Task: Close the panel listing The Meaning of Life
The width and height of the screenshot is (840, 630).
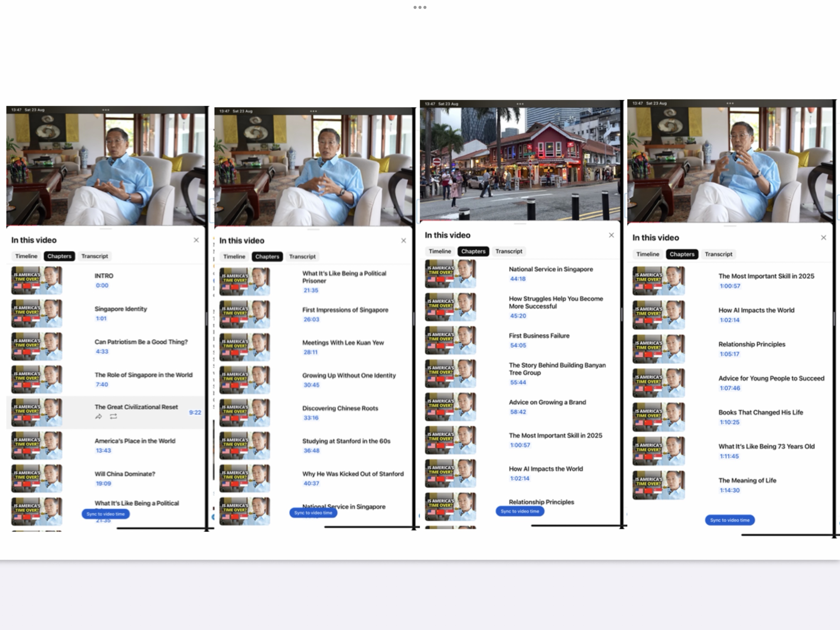Action: 823,237
